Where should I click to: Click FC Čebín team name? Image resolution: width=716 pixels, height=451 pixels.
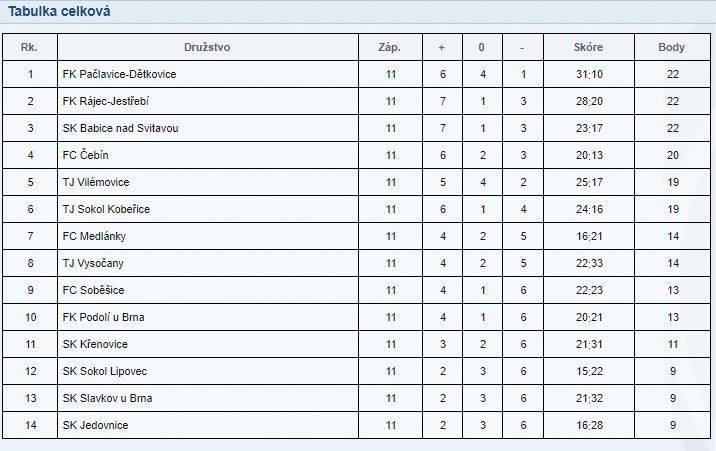click(85, 155)
